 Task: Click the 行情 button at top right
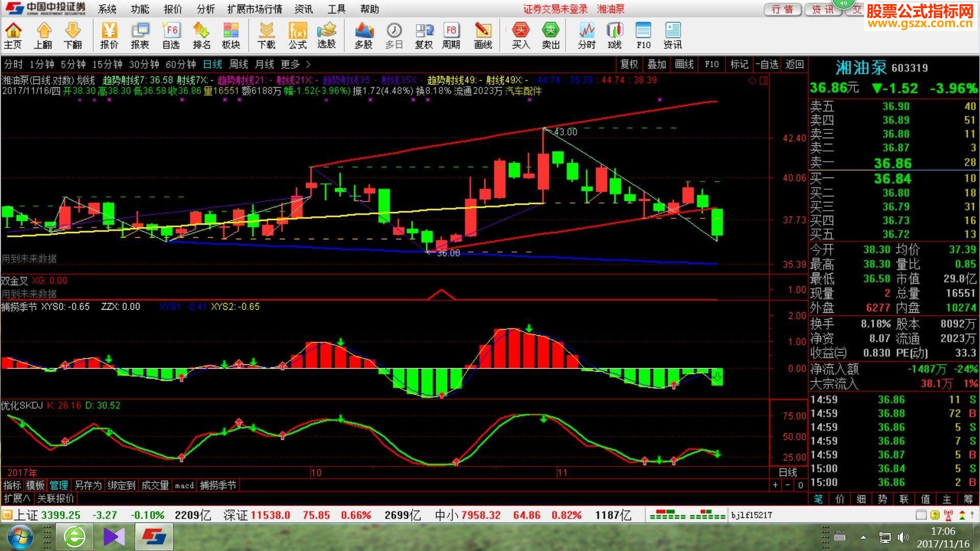tap(782, 9)
